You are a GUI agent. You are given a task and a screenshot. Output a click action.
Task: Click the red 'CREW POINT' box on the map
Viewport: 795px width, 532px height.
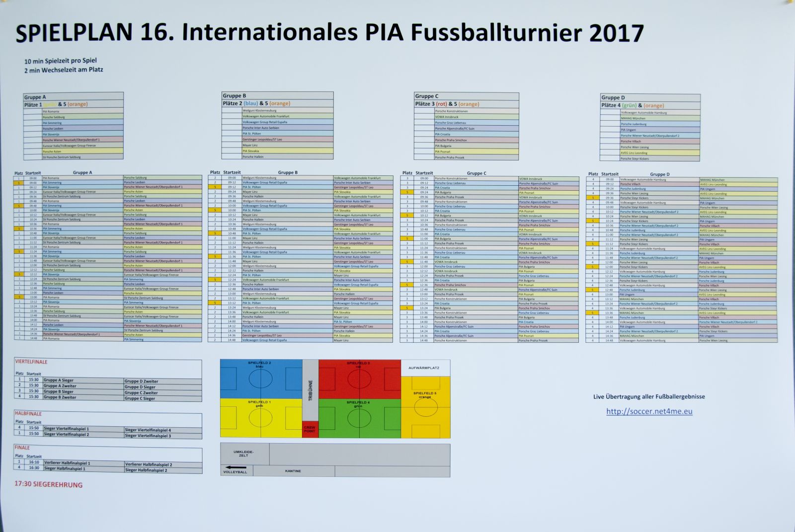(x=310, y=429)
